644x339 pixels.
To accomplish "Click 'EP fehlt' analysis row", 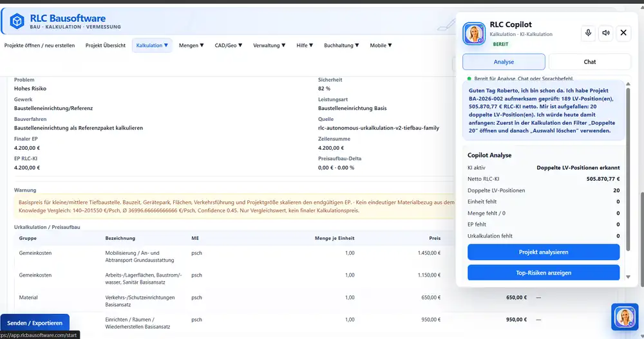I will click(544, 224).
